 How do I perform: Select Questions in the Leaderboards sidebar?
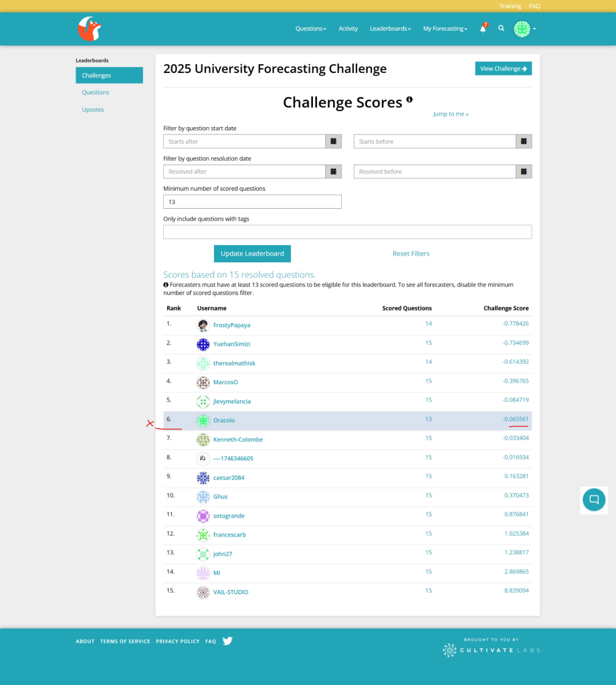pos(96,92)
